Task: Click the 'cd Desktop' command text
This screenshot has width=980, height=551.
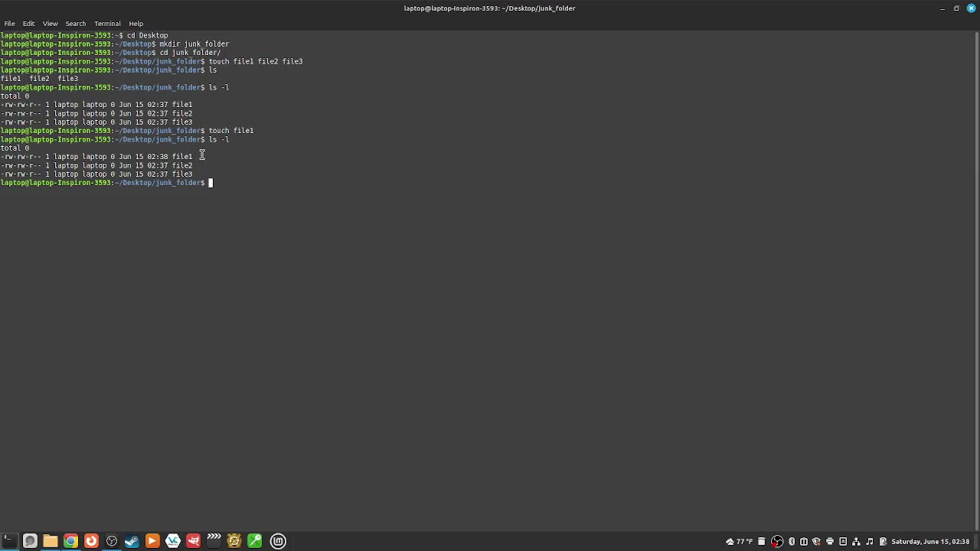Action: click(x=147, y=35)
